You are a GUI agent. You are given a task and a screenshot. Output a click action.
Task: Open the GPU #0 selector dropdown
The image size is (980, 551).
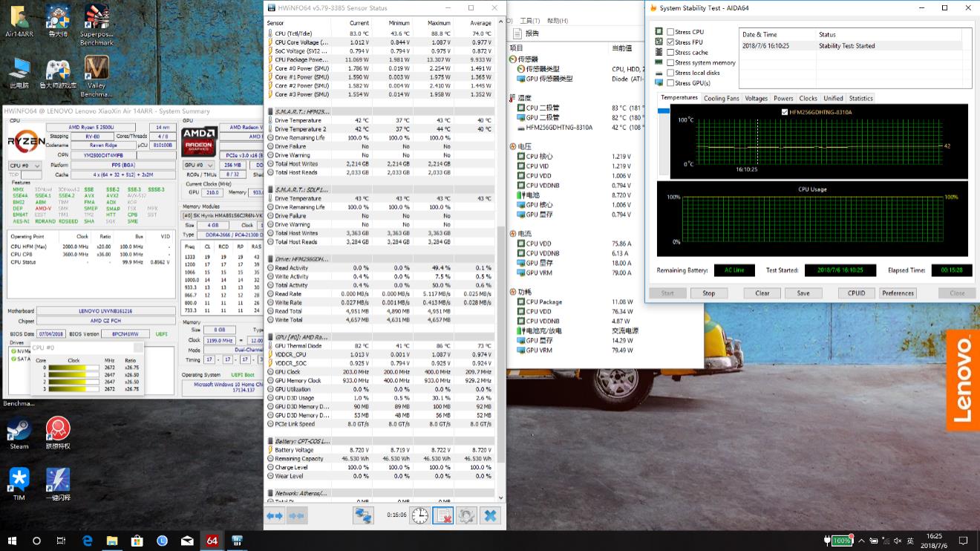click(200, 165)
